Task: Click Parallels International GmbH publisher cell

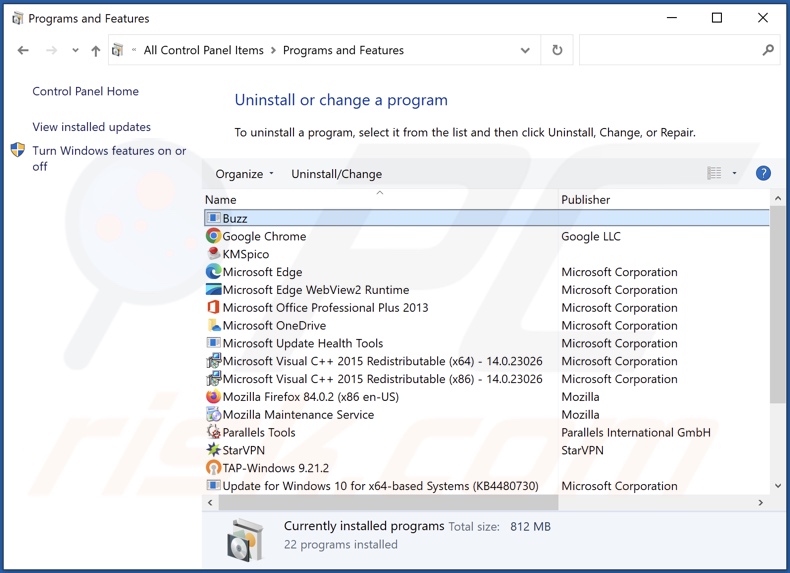Action: point(636,432)
